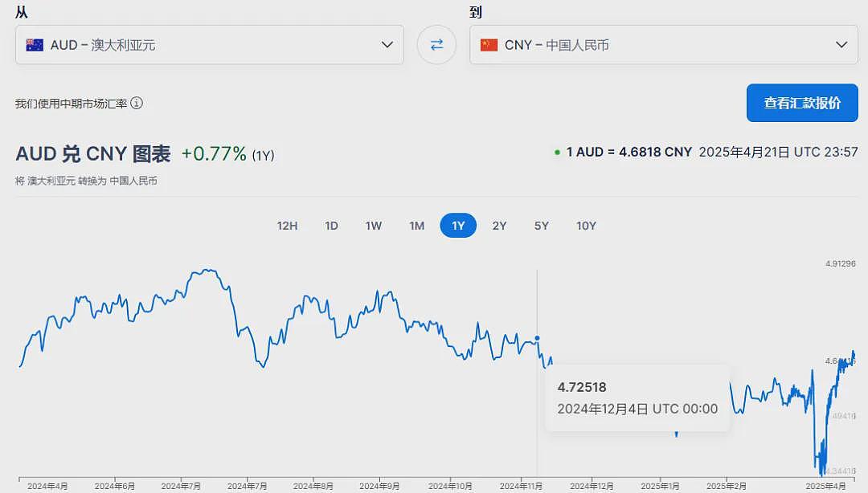Click the 查看汇款报价 button
Image resolution: width=868 pixels, height=493 pixels.
(x=802, y=103)
